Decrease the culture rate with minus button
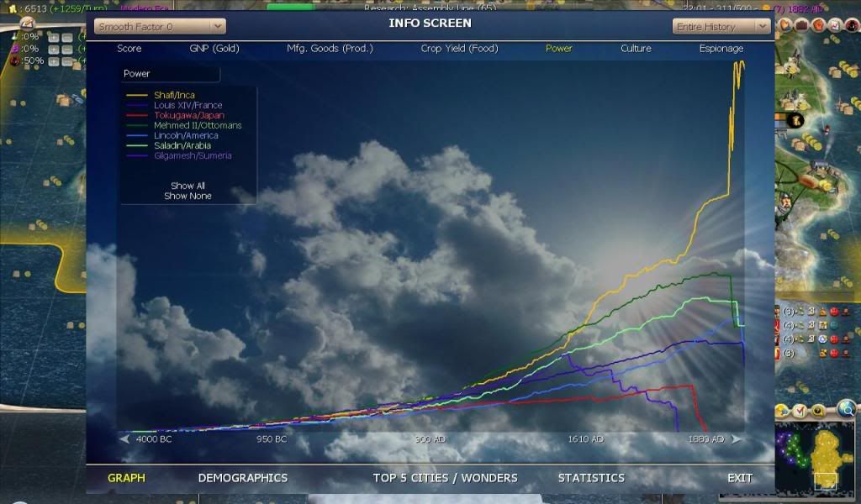Image resolution: width=861 pixels, height=504 pixels. pos(67,50)
